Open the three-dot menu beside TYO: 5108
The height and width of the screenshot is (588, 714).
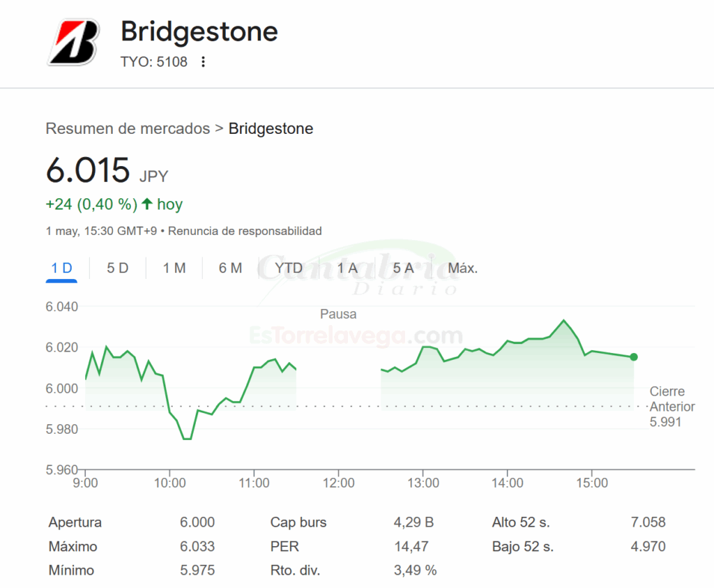pyautogui.click(x=203, y=62)
